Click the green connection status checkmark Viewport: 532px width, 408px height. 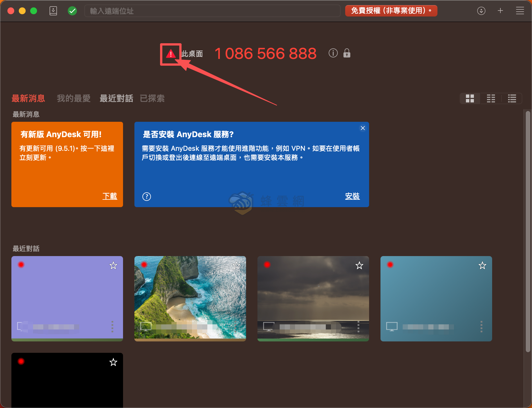coord(72,11)
